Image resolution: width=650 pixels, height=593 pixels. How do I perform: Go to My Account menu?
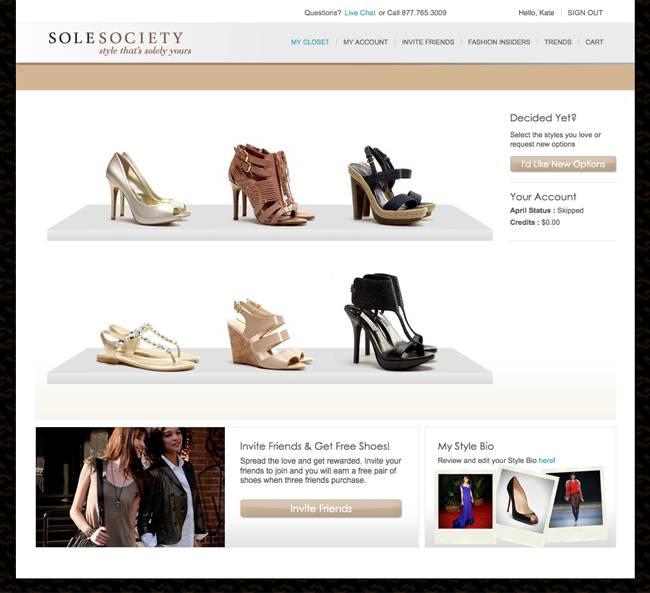[365, 42]
